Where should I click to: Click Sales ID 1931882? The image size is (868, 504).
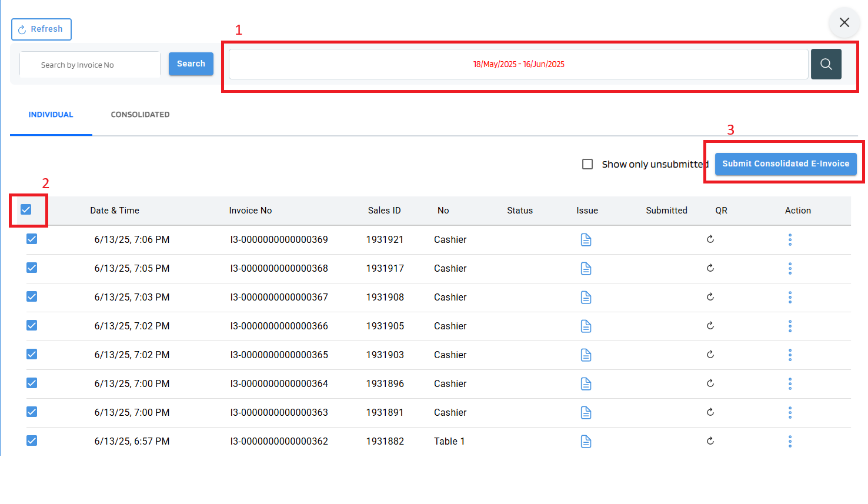385,441
